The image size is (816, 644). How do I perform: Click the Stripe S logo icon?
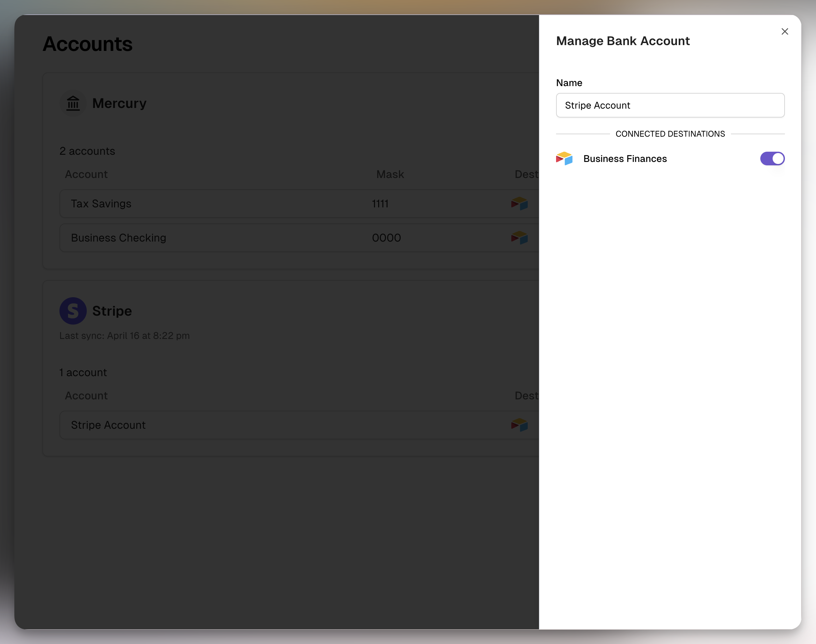click(x=73, y=311)
